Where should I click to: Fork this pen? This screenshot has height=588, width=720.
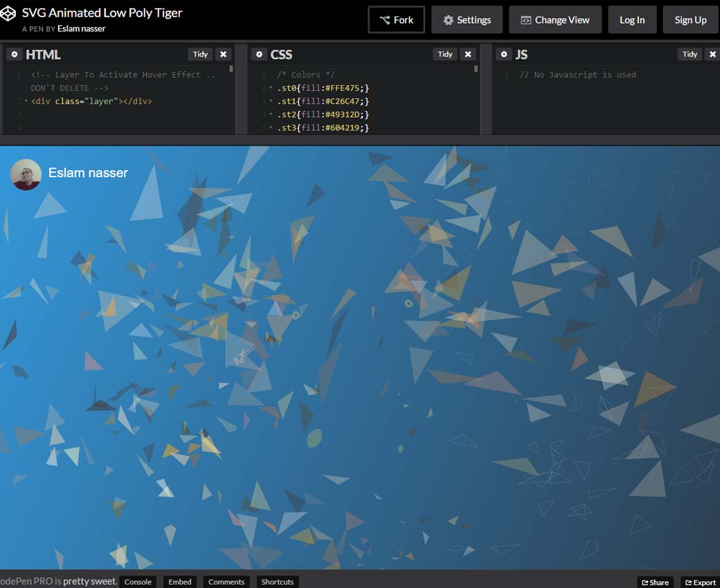click(396, 20)
